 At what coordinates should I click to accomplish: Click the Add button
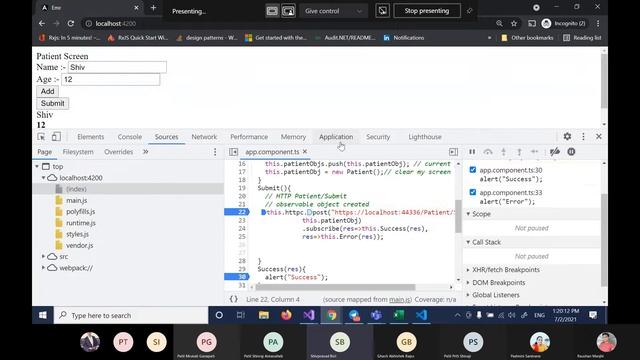point(47,91)
